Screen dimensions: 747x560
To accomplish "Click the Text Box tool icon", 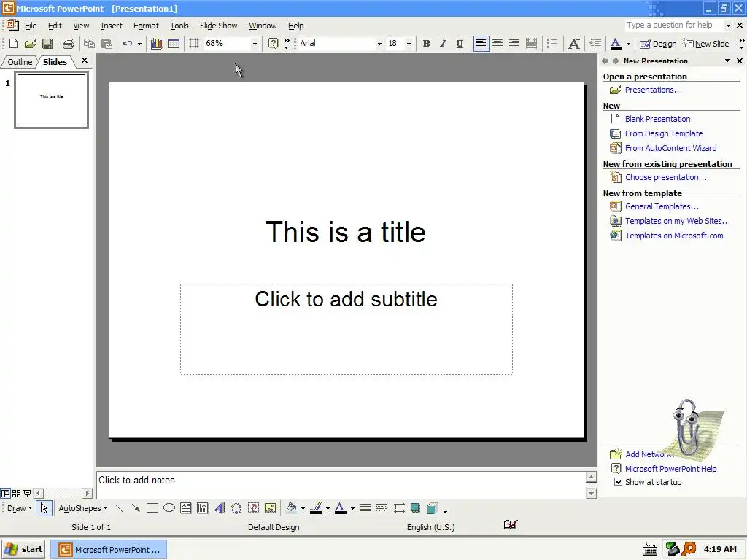I will point(186,508).
